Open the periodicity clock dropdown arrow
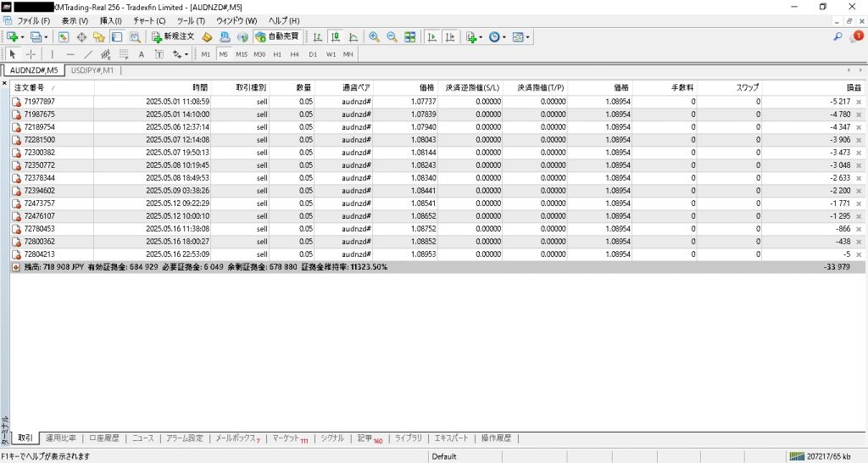Image resolution: width=868 pixels, height=463 pixels. (506, 37)
